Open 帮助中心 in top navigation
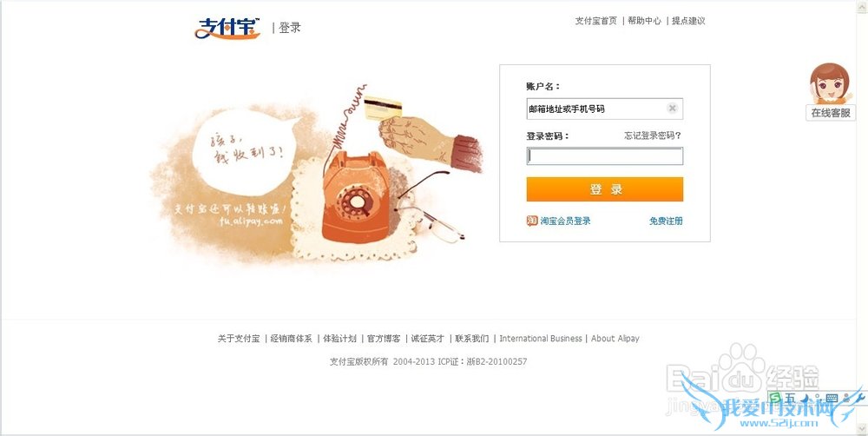Screen dimensions: 868x436 point(644,21)
